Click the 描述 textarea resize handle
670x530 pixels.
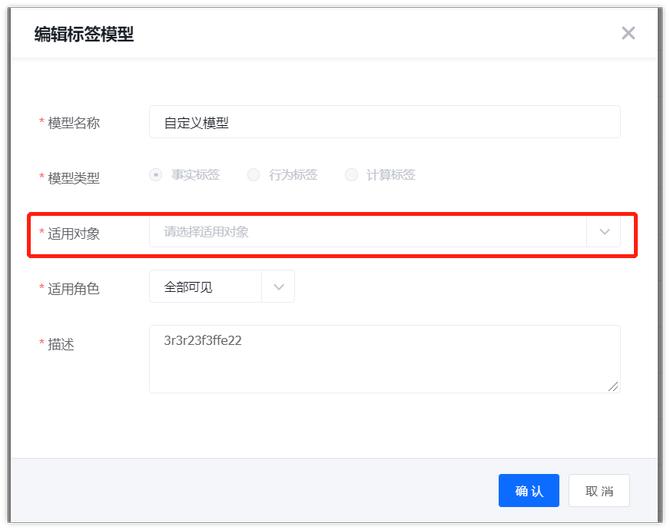click(613, 386)
